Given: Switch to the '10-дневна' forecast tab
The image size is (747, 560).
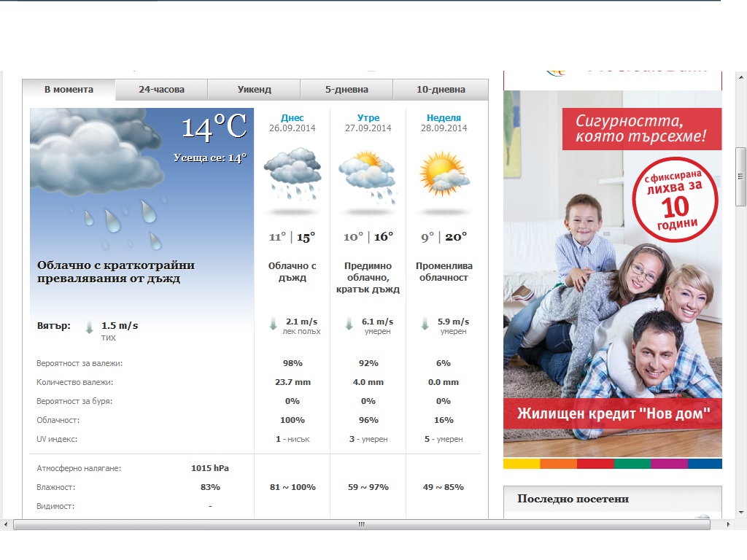Looking at the screenshot, I should pyautogui.click(x=441, y=90).
